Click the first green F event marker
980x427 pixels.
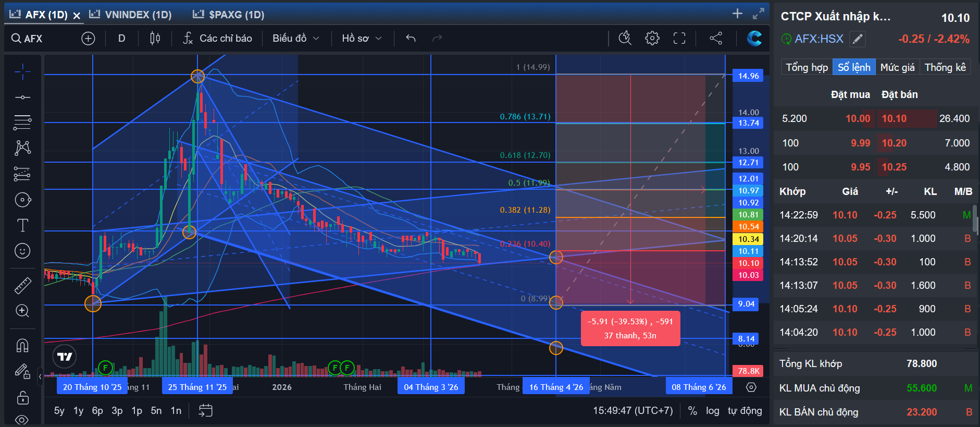click(x=105, y=368)
